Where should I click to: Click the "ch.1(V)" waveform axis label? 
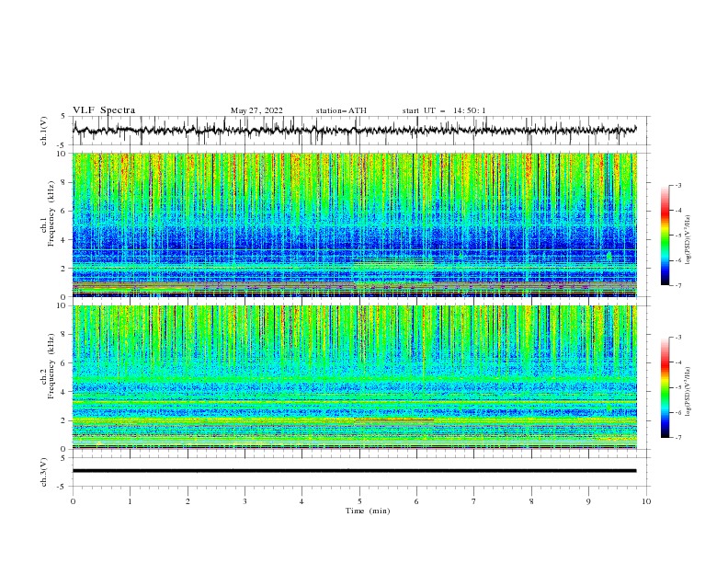click(x=44, y=131)
